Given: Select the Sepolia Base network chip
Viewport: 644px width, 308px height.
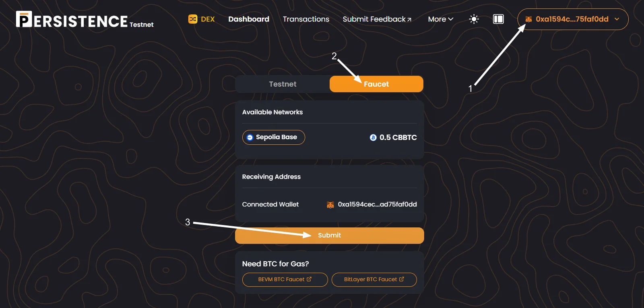Looking at the screenshot, I should (274, 137).
